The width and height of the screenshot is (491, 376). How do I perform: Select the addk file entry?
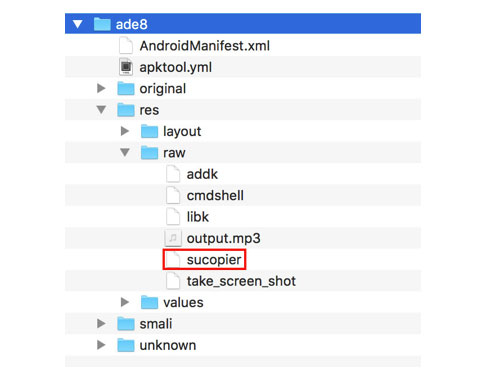tap(243, 174)
